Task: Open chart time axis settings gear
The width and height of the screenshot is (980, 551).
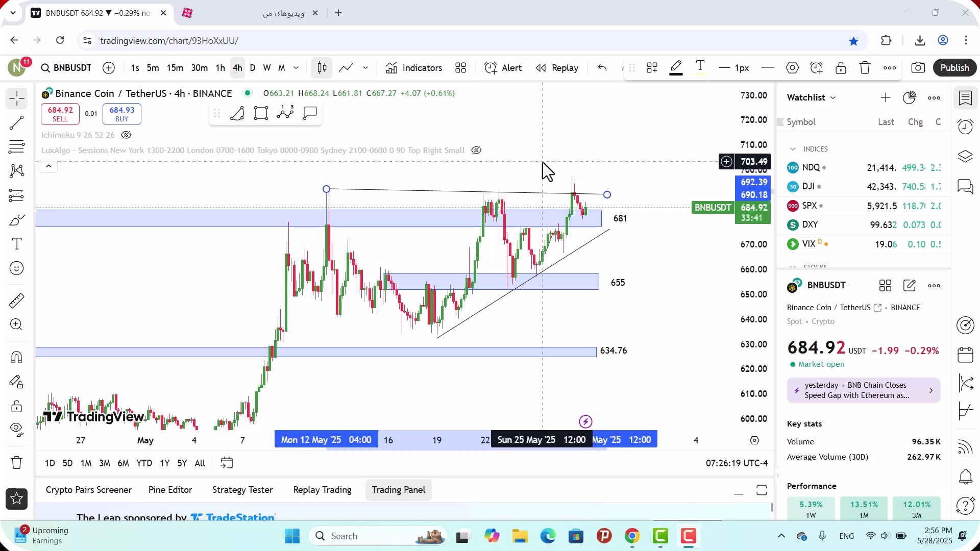Action: tap(754, 440)
